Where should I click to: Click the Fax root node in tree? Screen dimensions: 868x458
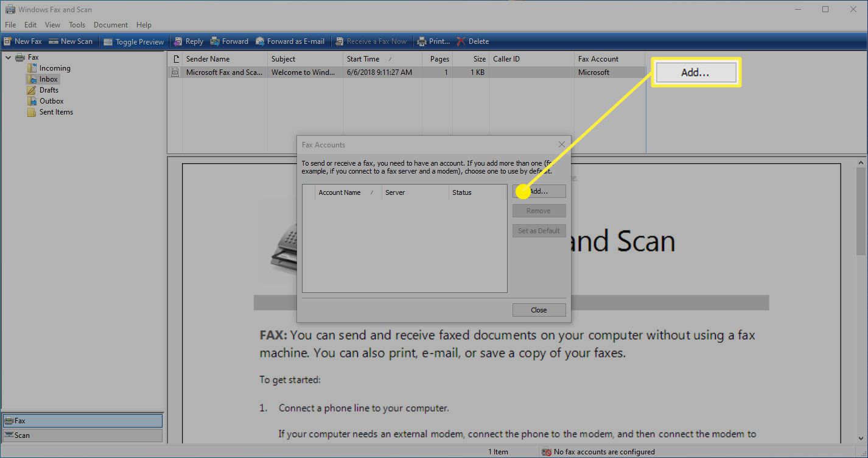33,57
